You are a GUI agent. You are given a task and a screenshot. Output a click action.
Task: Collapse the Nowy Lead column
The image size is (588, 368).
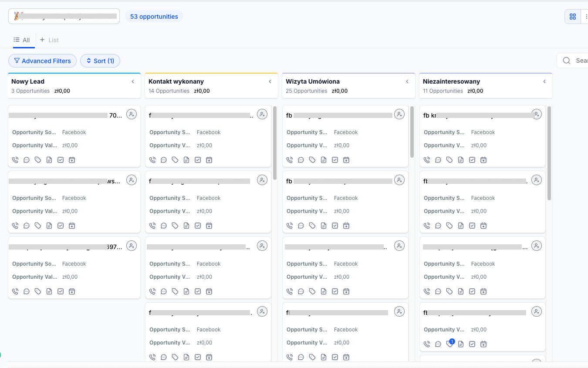tap(133, 81)
